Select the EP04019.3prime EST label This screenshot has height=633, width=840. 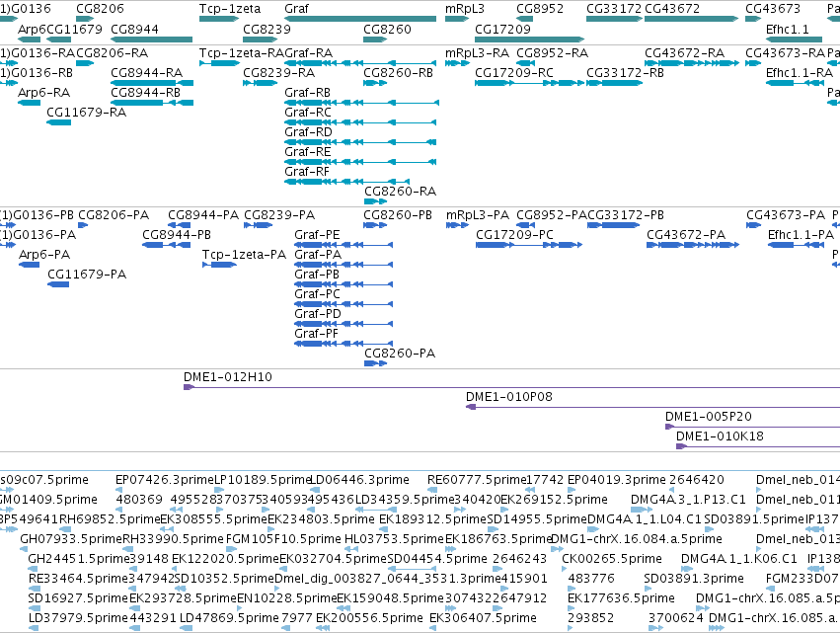[x=617, y=480]
